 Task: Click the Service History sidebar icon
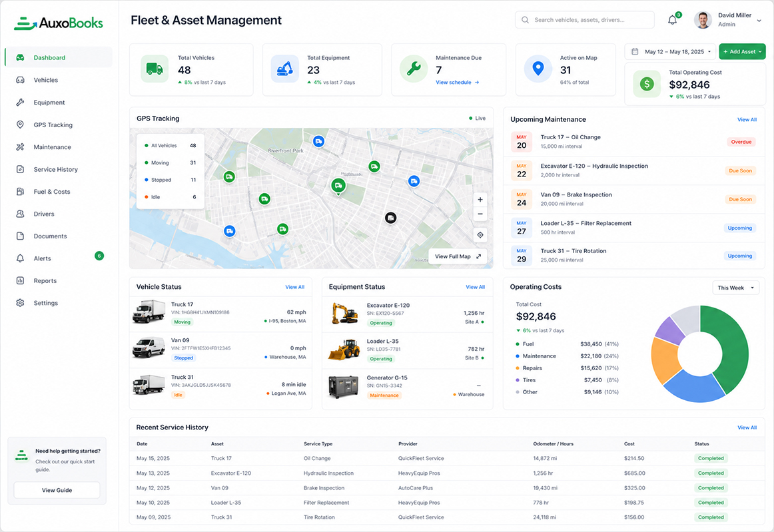tap(20, 169)
